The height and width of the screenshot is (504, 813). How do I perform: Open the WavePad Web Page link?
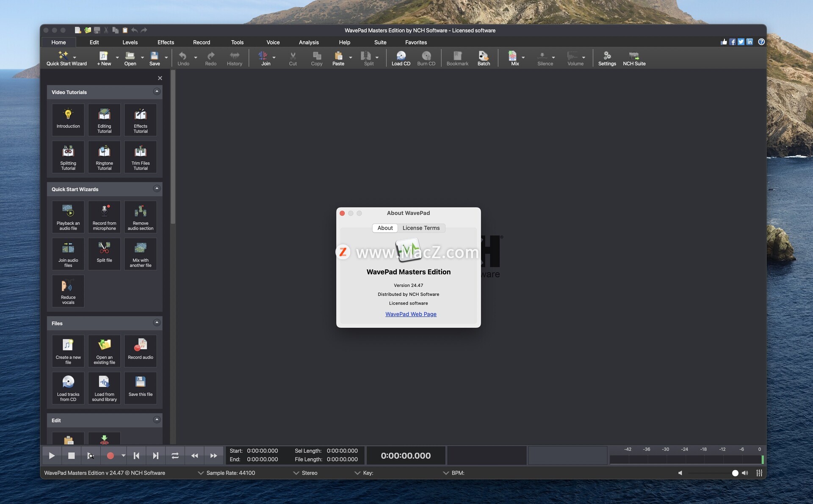pyautogui.click(x=411, y=314)
